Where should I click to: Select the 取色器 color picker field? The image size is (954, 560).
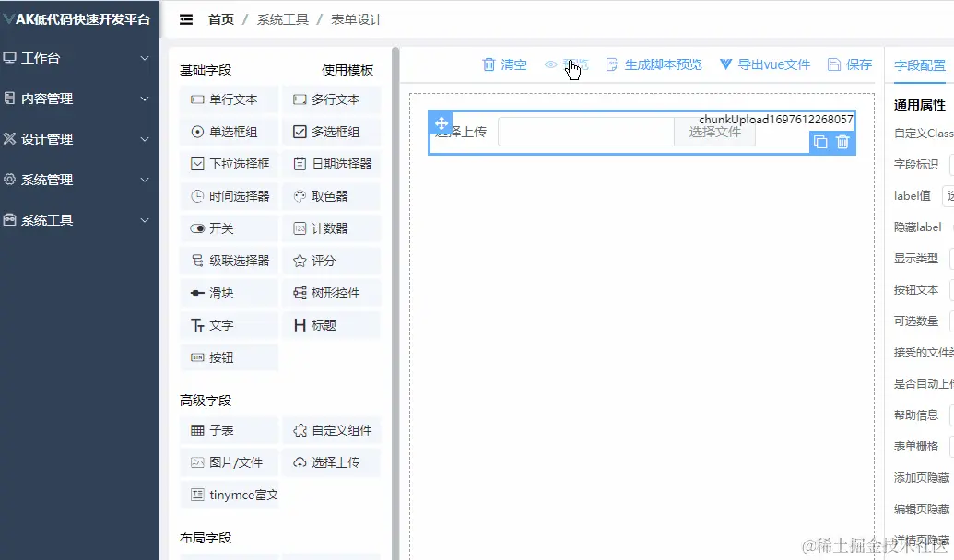coord(329,196)
